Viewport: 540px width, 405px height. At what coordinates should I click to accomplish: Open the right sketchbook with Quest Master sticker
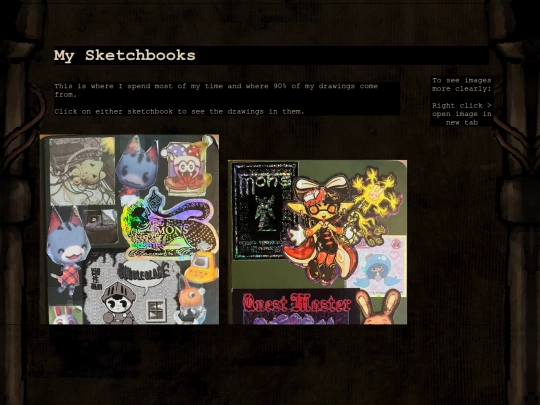tap(317, 242)
